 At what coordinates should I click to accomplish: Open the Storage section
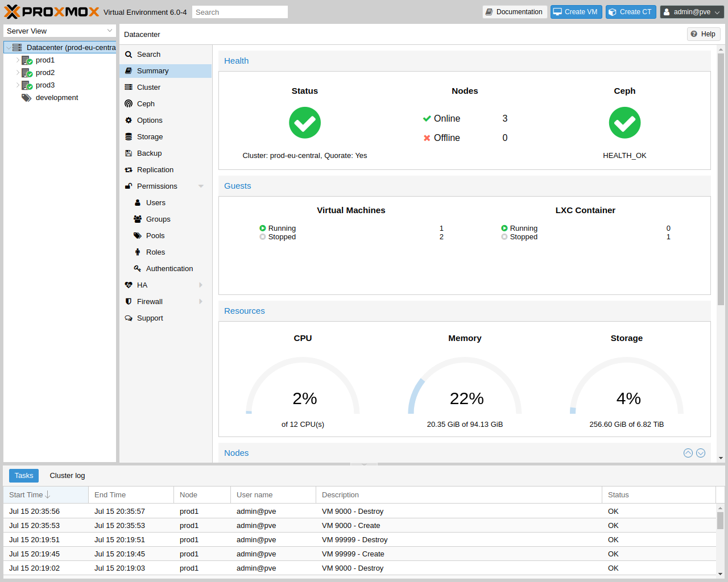[149, 136]
